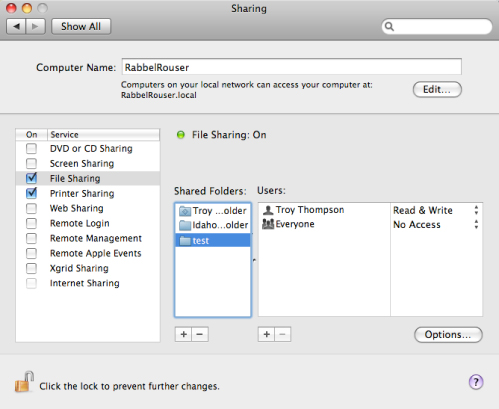This screenshot has height=409, width=499.
Task: Click the green File Sharing status indicator
Action: 181,135
